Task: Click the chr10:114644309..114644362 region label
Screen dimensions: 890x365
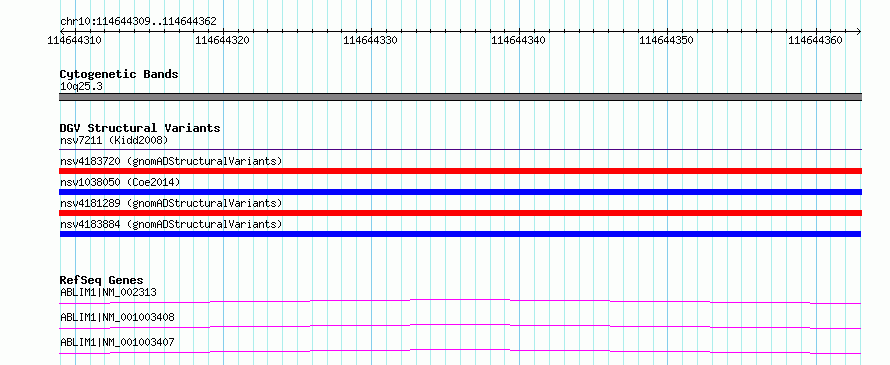Action: (138, 22)
